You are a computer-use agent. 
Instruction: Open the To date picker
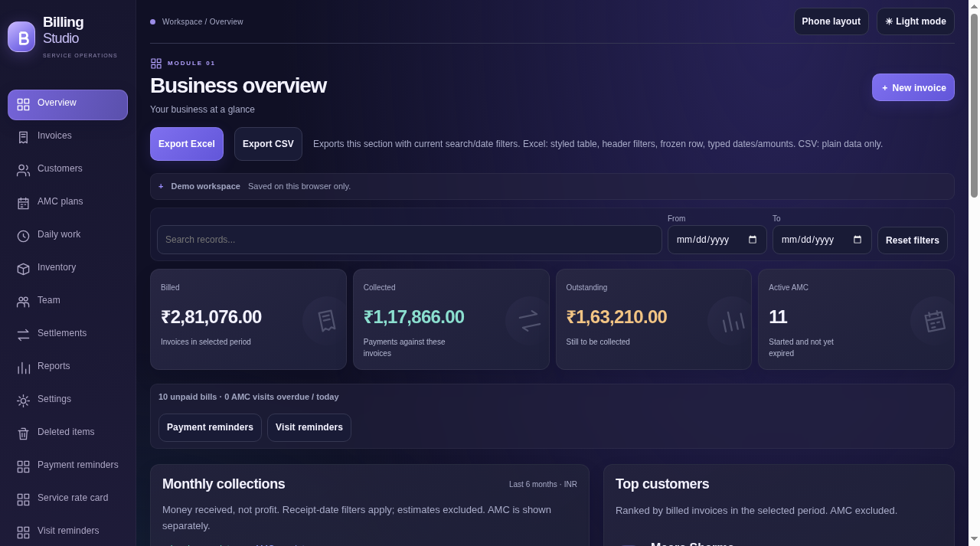pos(857,240)
